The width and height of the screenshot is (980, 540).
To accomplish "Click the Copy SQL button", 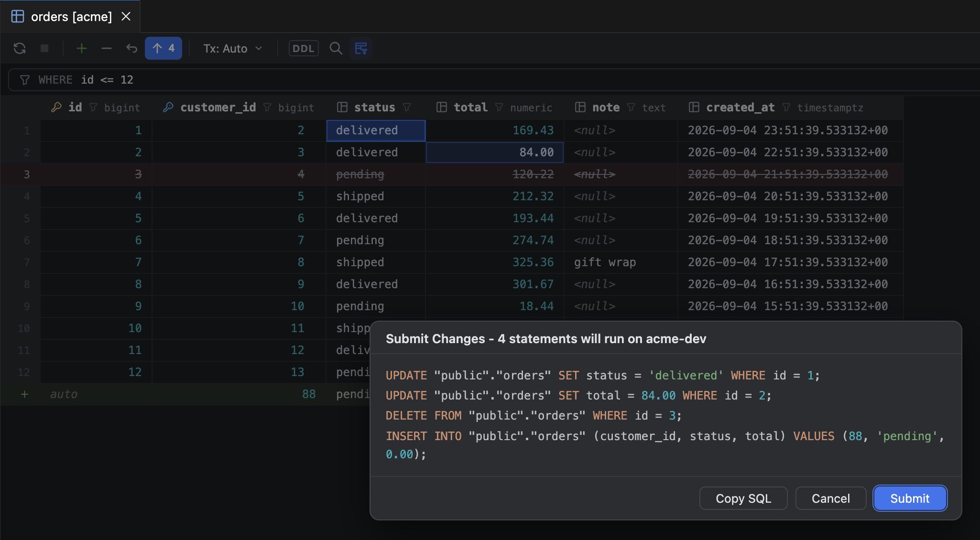I will tap(743, 498).
